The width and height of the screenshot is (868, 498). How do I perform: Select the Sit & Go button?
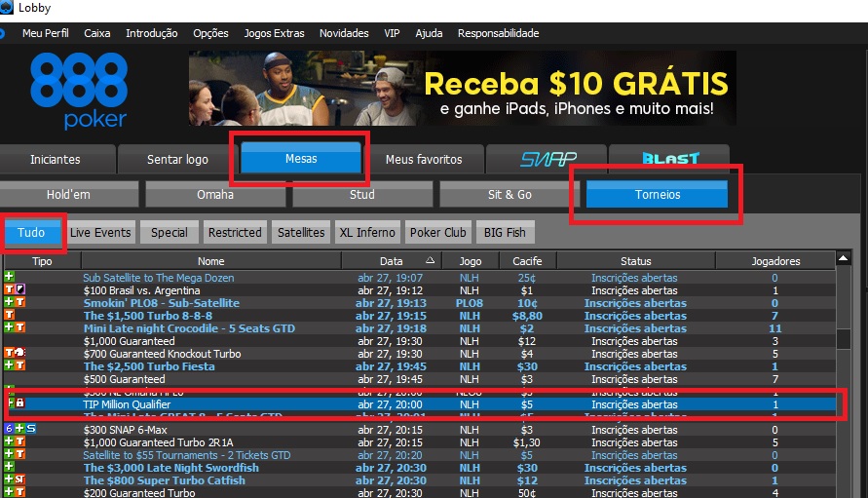509,195
